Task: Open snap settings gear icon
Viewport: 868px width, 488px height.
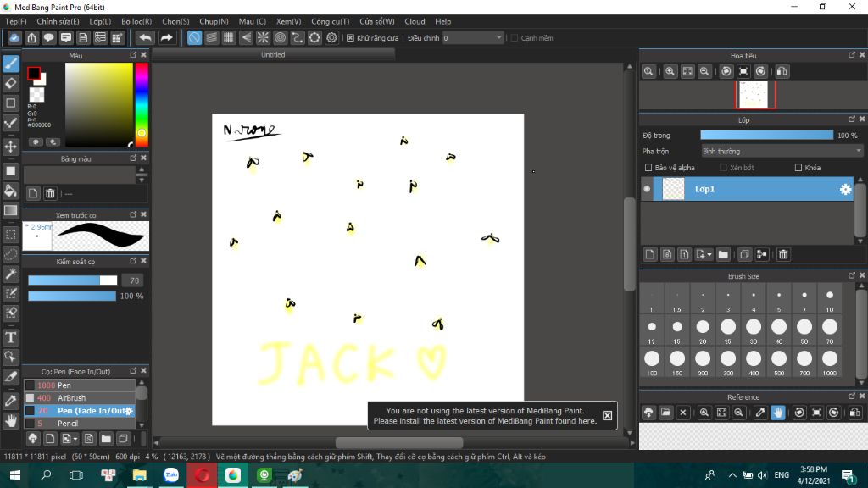Action: (331, 37)
